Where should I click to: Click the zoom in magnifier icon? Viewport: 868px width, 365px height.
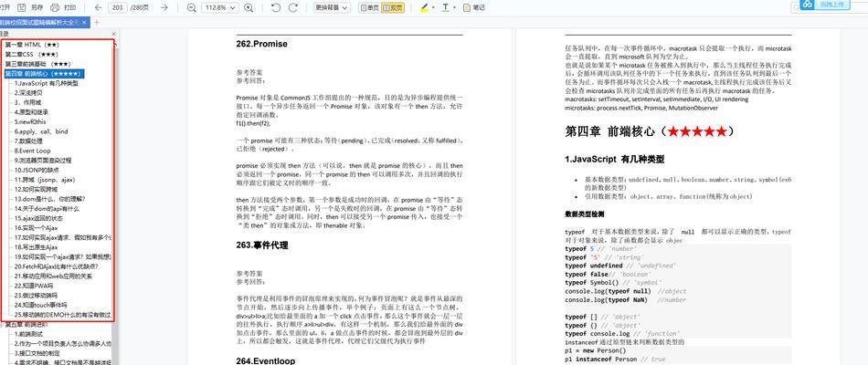(249, 7)
